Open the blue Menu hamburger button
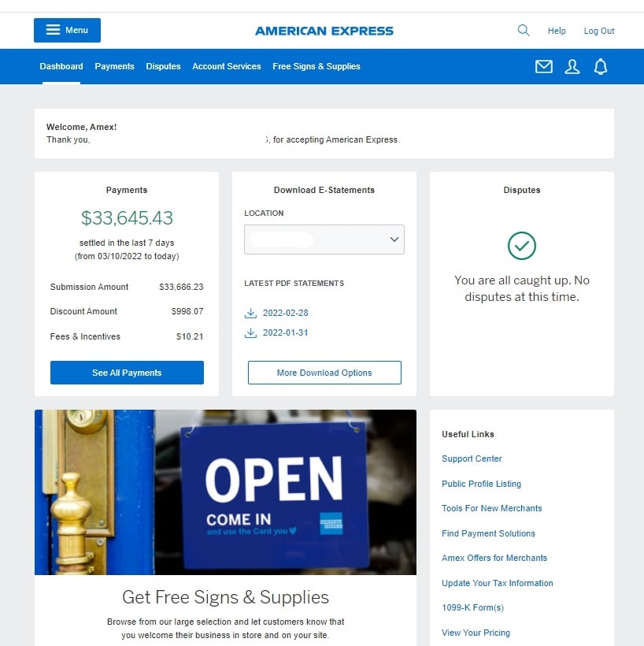This screenshot has height=646, width=644. pyautogui.click(x=67, y=30)
